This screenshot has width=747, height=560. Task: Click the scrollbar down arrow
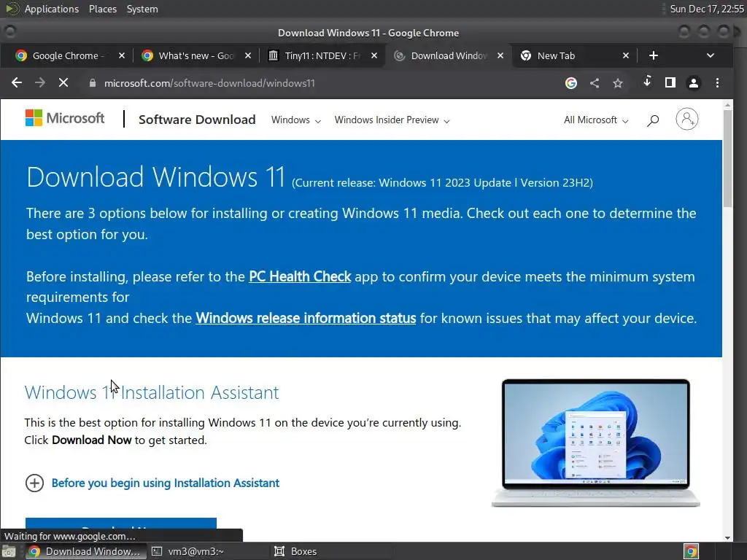pyautogui.click(x=727, y=537)
